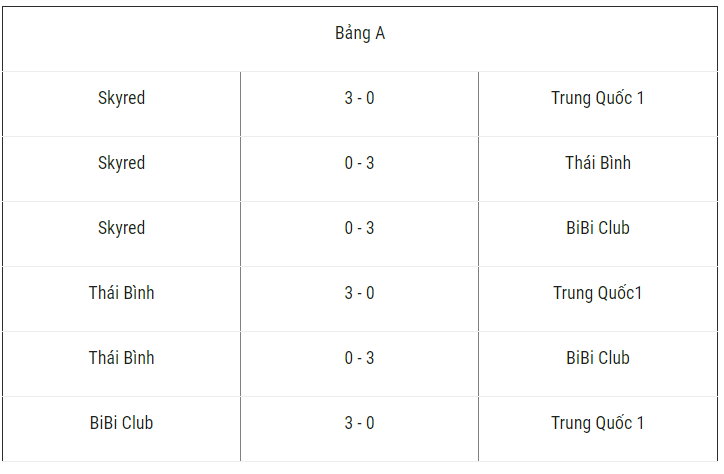The image size is (724, 474).
Task: Select Trung Quốc 1 in the first row
Action: (x=597, y=98)
